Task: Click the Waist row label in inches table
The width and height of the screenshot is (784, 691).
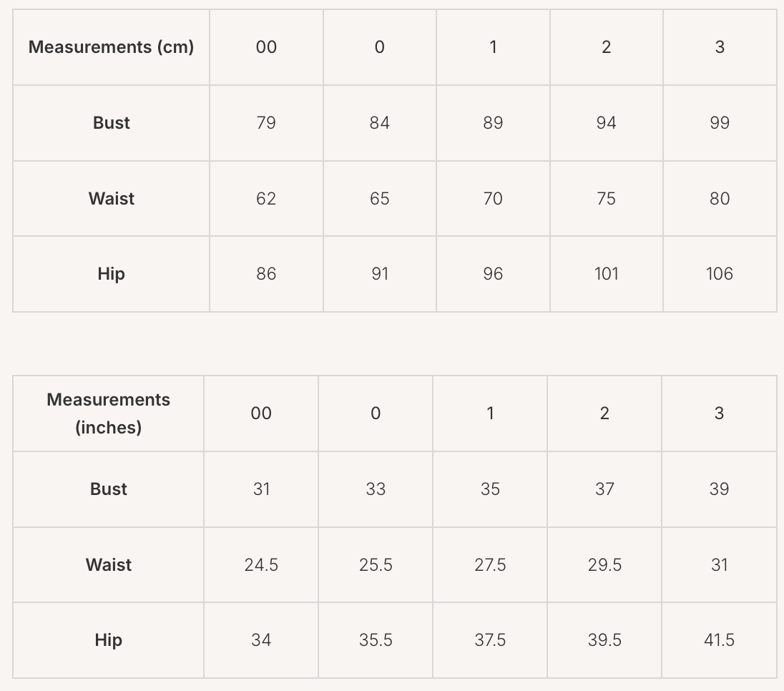Action: tap(109, 565)
